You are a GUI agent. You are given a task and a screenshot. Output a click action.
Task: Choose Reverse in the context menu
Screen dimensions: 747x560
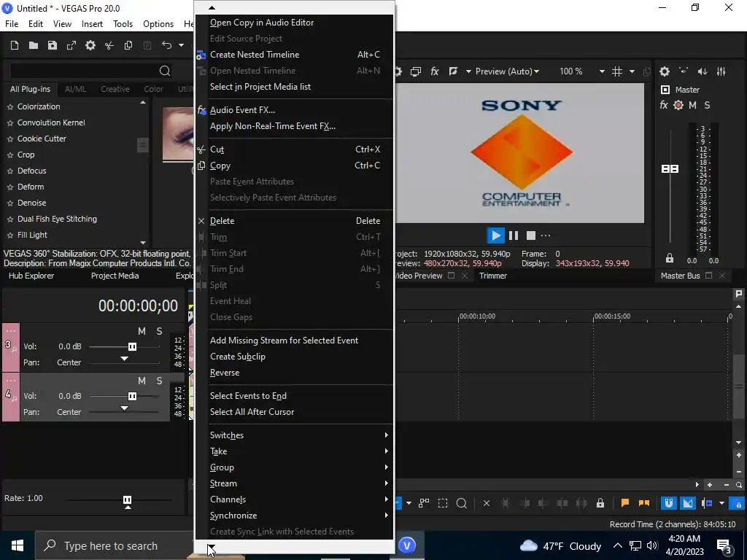pos(294,373)
